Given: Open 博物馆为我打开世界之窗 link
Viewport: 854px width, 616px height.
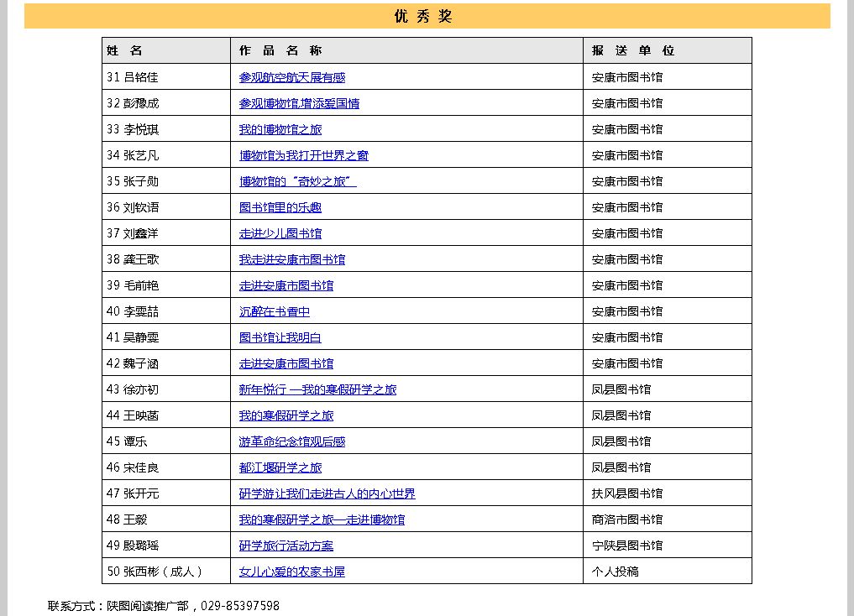Looking at the screenshot, I should 304,155.
